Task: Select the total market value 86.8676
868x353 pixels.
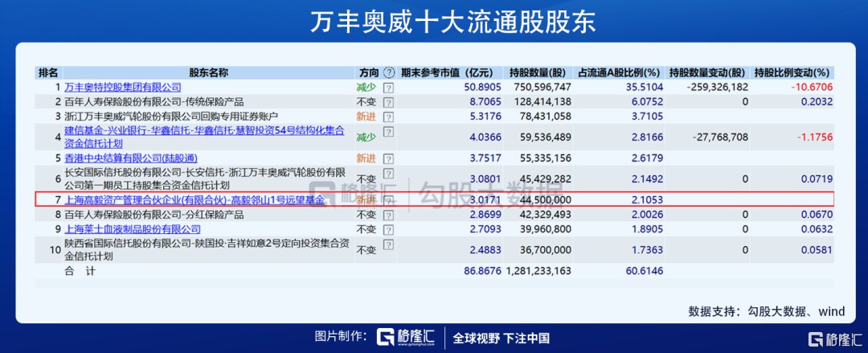Action: click(x=481, y=271)
